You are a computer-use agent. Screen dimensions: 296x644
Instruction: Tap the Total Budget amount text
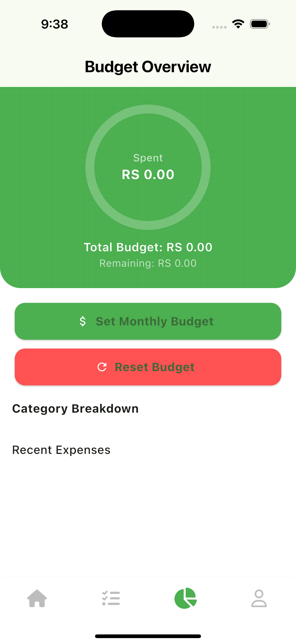148,247
